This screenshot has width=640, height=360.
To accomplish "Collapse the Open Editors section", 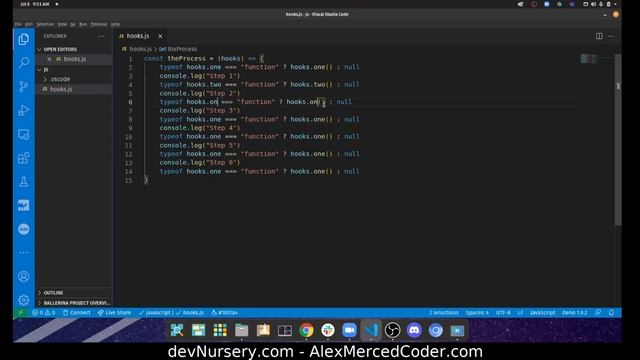I will pos(73,49).
